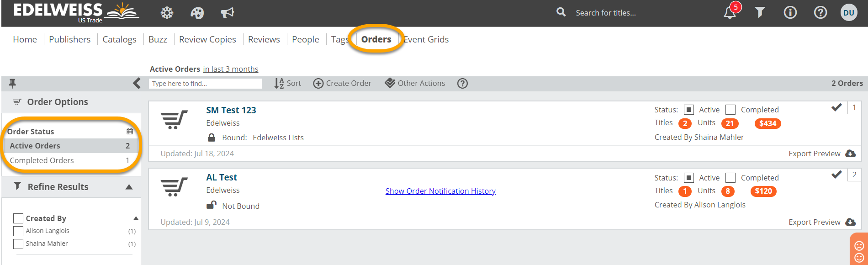868x265 pixels.
Task: Toggle Active status for SM Test 123
Action: click(x=689, y=110)
